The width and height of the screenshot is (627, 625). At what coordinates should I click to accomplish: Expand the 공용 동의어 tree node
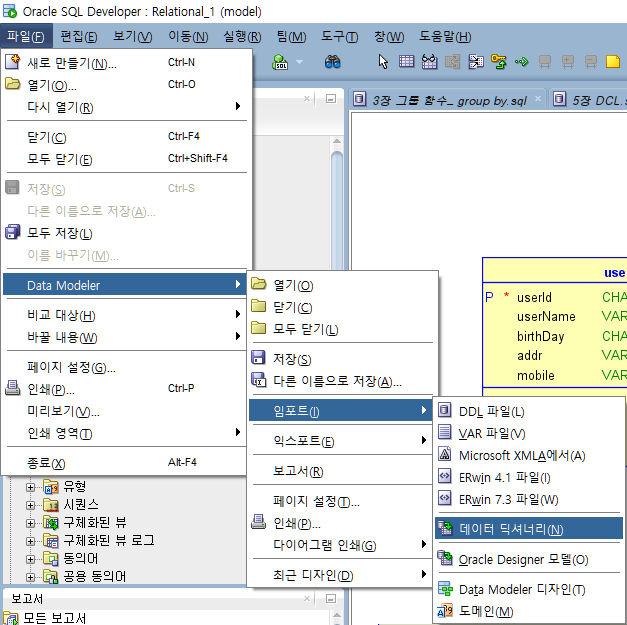pyautogui.click(x=30, y=577)
